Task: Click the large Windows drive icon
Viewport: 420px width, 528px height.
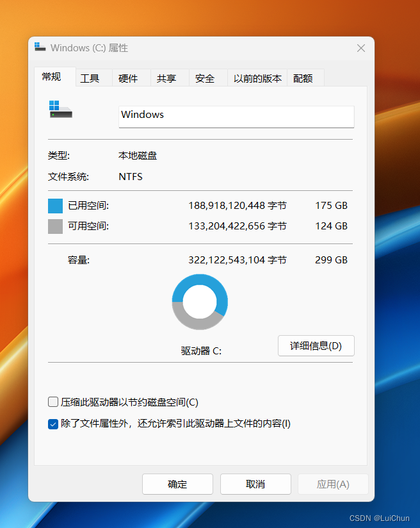Action: [x=61, y=109]
